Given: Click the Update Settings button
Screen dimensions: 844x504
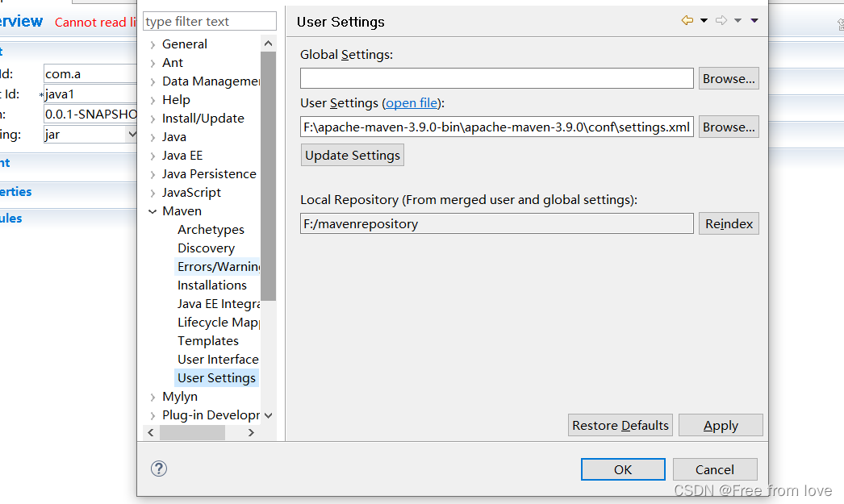Looking at the screenshot, I should (x=352, y=154).
